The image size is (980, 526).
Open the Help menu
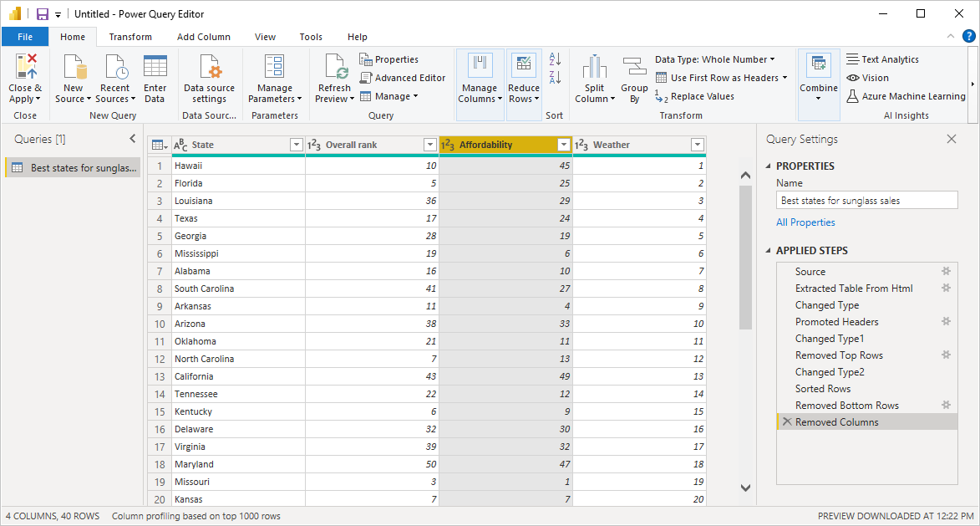pyautogui.click(x=357, y=36)
